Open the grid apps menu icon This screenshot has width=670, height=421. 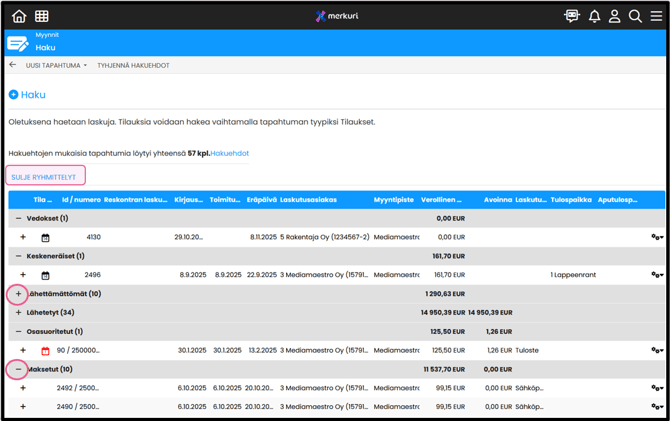(x=42, y=16)
